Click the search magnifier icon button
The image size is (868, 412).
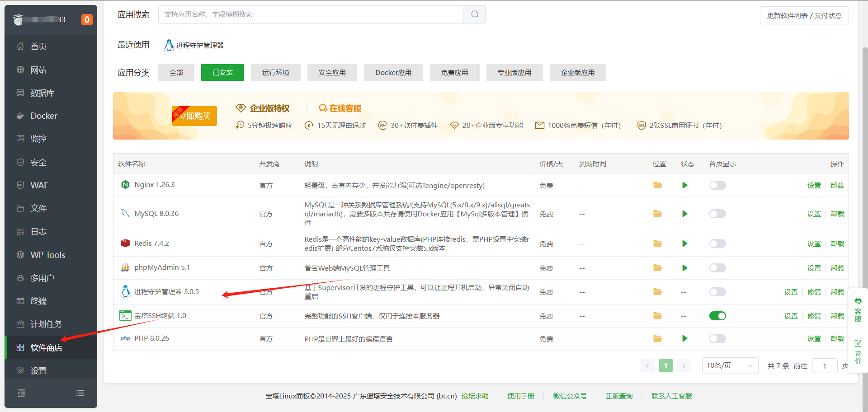coord(474,14)
